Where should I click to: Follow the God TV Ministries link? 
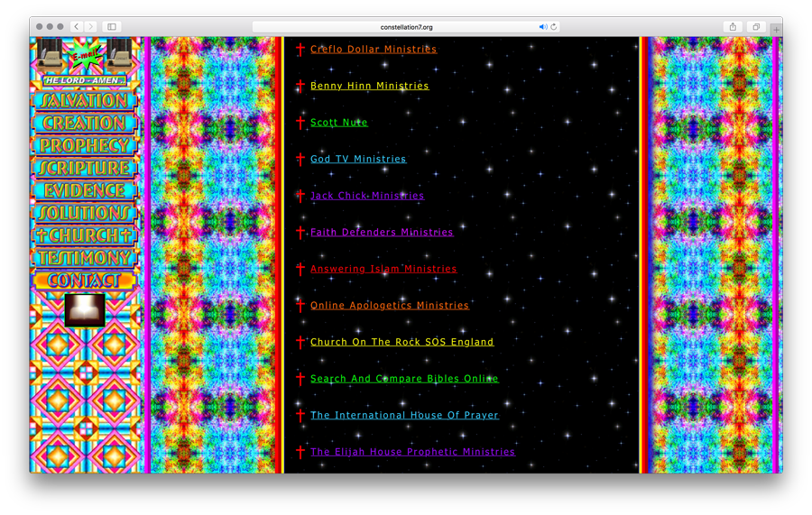click(358, 159)
